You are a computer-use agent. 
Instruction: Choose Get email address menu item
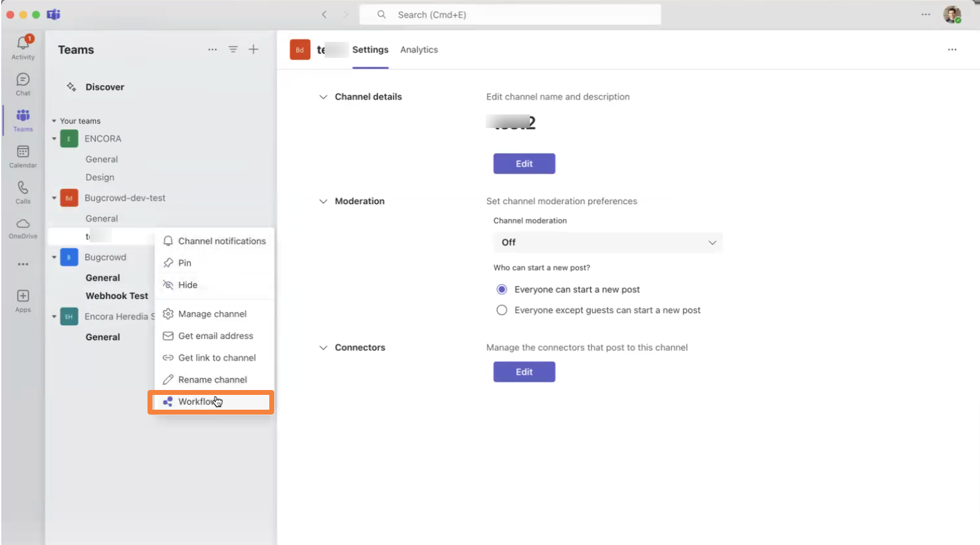[x=214, y=336]
